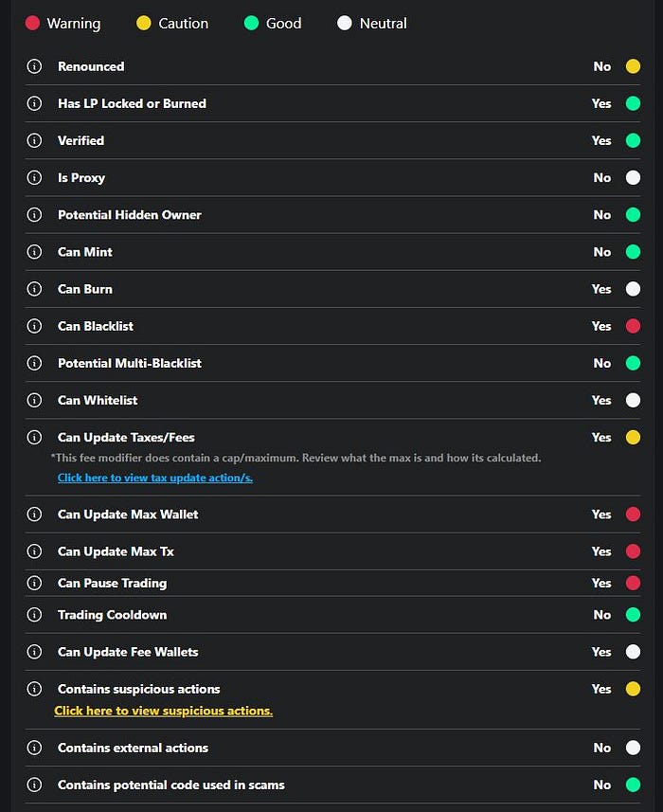Screen dimensions: 663x812
Task: Click the yellow Caution legend dot
Action: pyautogui.click(x=143, y=24)
